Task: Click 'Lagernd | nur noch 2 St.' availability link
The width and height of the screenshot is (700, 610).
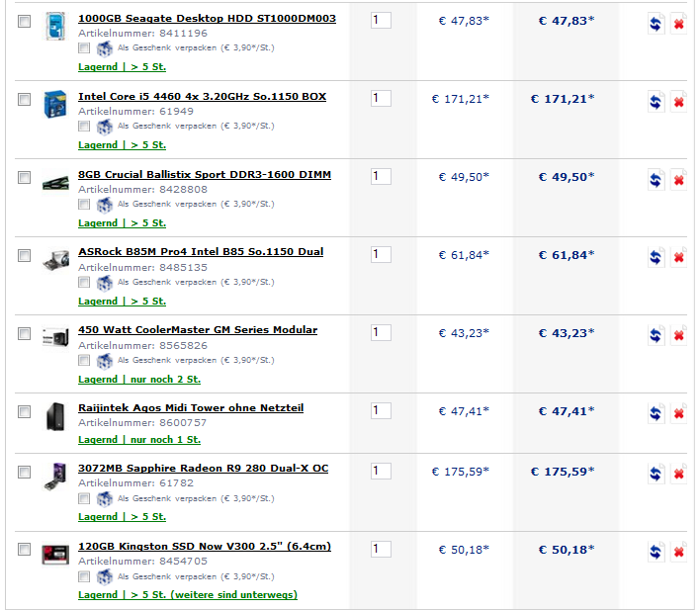Action: point(139,379)
